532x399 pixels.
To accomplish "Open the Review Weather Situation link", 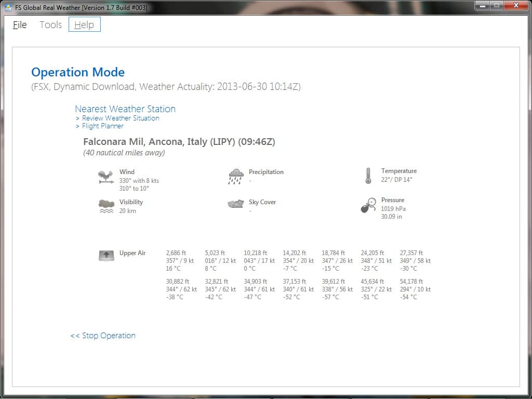I will tap(120, 118).
